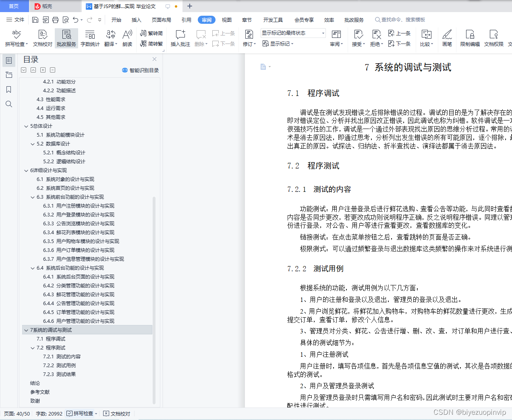Image resolution: width=512 pixels, height=420 pixels.
Task: Open 显示标记 dropdown
Action: (278, 44)
